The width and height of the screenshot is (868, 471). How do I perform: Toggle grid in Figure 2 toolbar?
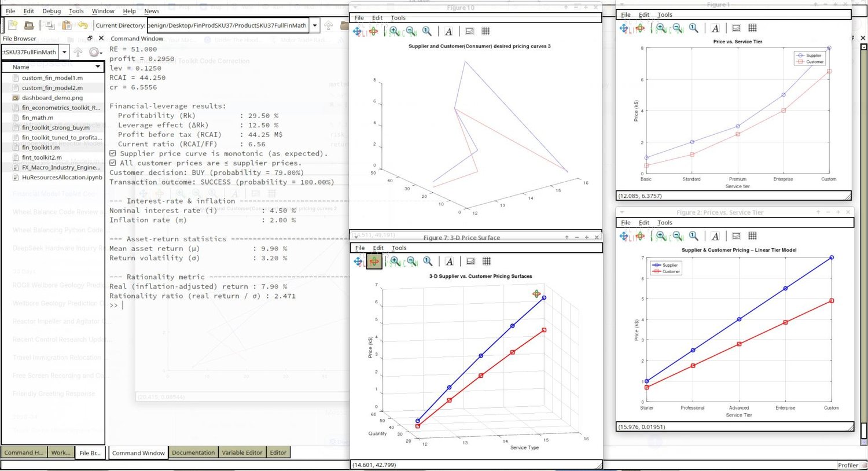click(753, 236)
